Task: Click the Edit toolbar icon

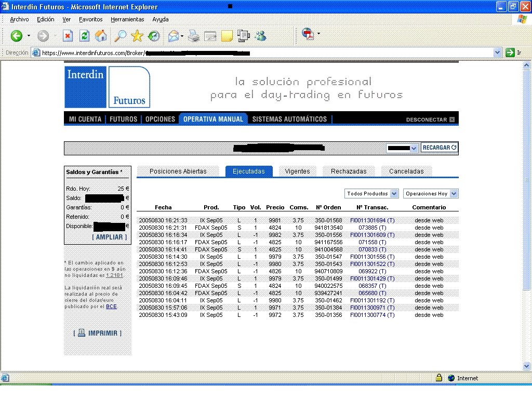Action: point(210,36)
